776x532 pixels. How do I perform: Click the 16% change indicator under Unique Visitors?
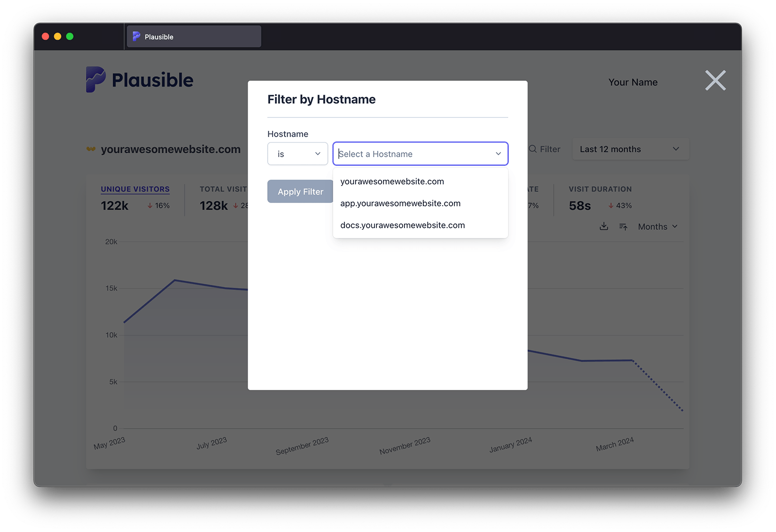(x=159, y=206)
